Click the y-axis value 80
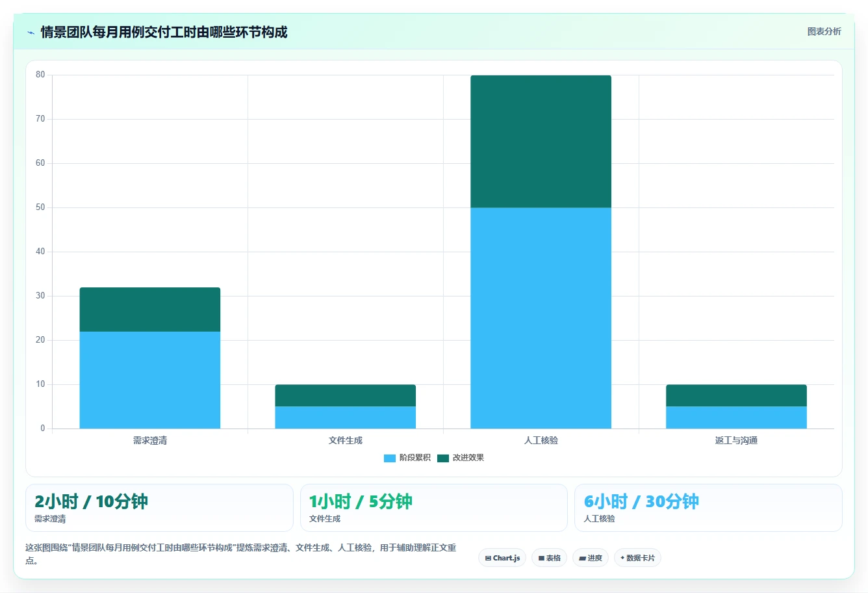This screenshot has width=868, height=593. 40,75
